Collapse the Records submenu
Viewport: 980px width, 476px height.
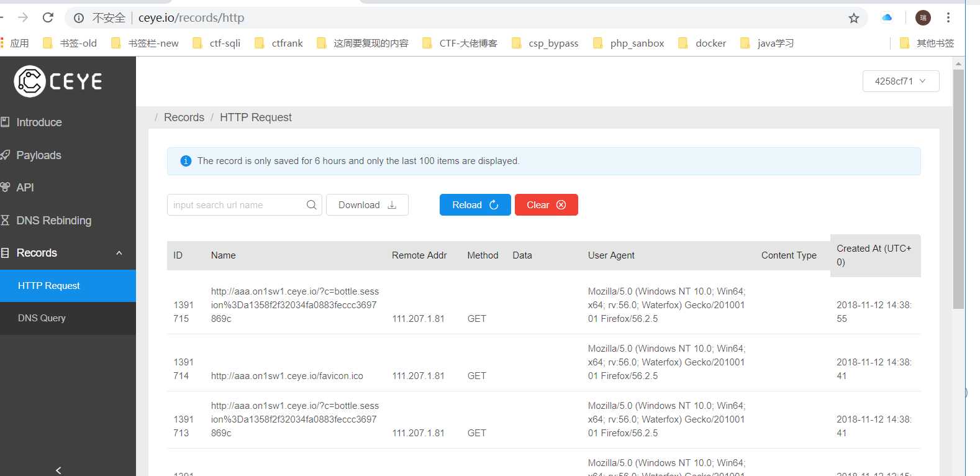pos(119,253)
